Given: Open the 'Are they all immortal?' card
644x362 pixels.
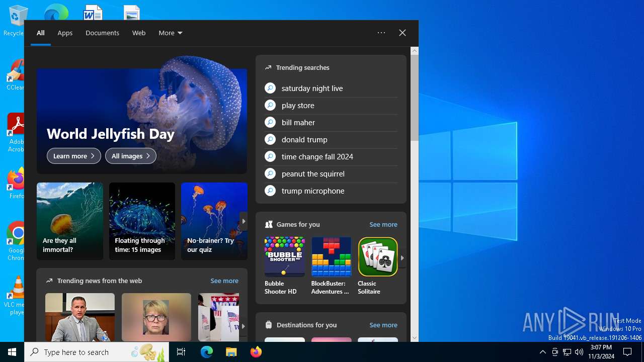Looking at the screenshot, I should 70,221.
